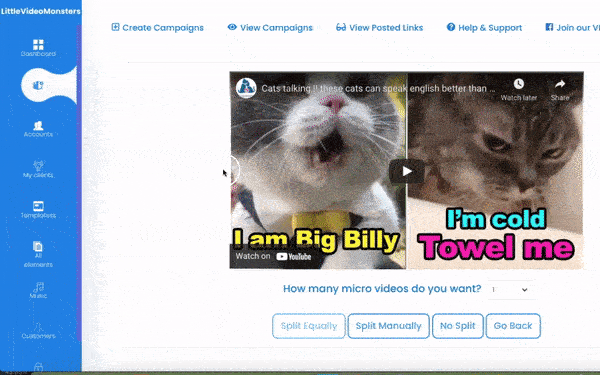This screenshot has width=600, height=375.
Task: Click the Split Manually button
Action: (x=388, y=326)
